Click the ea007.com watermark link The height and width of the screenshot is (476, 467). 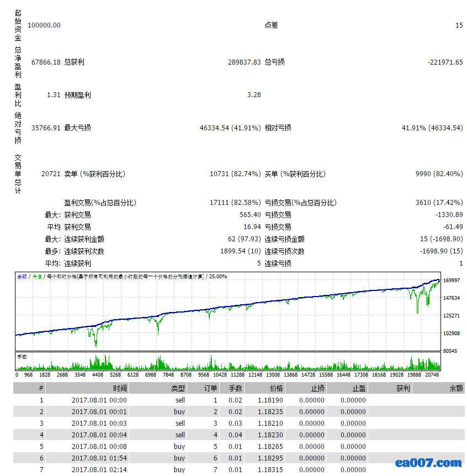pyautogui.click(x=428, y=463)
